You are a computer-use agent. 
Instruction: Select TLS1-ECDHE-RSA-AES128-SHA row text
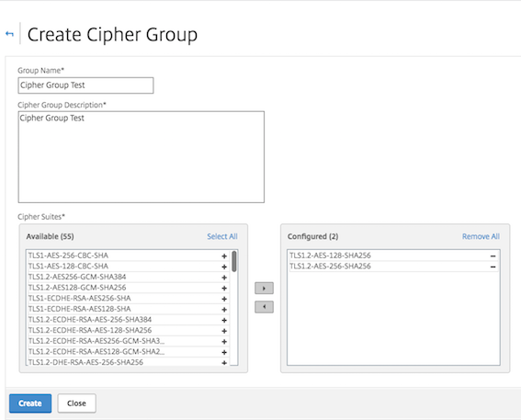click(x=79, y=309)
